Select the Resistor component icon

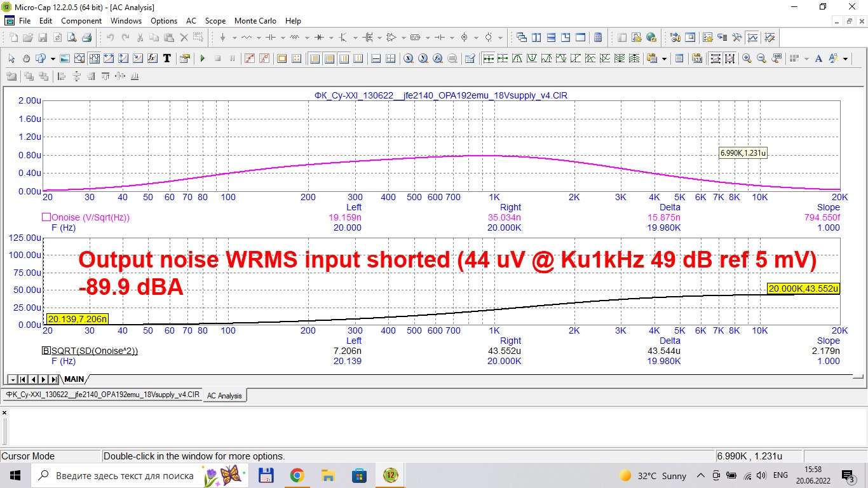[x=247, y=37]
